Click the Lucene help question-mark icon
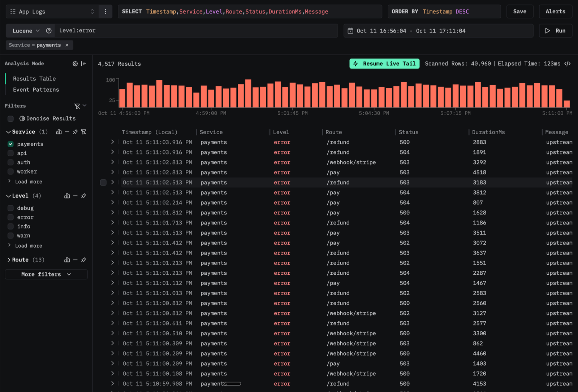Image resolution: width=578 pixels, height=392 pixels. 49,31
